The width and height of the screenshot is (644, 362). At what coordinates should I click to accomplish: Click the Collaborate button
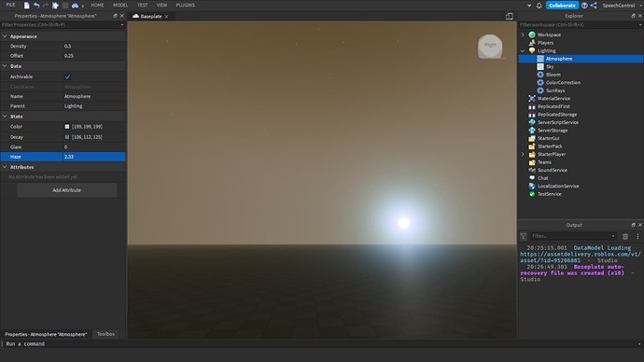[562, 6]
